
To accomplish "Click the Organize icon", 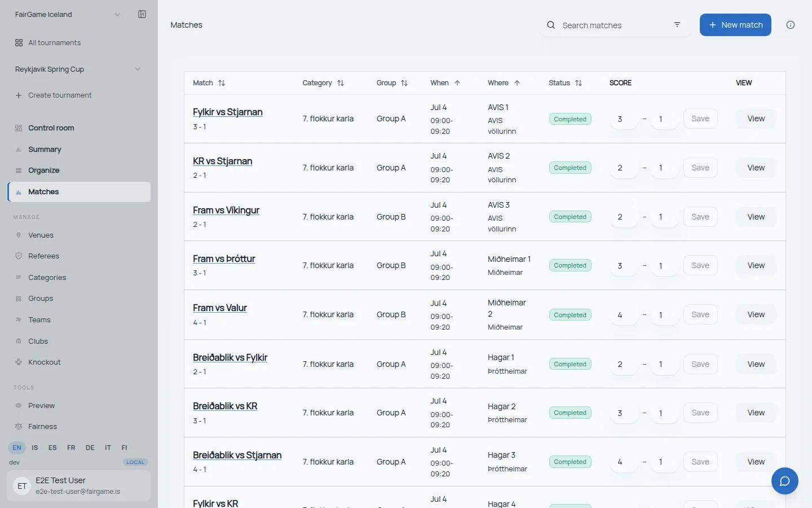I will click(19, 170).
